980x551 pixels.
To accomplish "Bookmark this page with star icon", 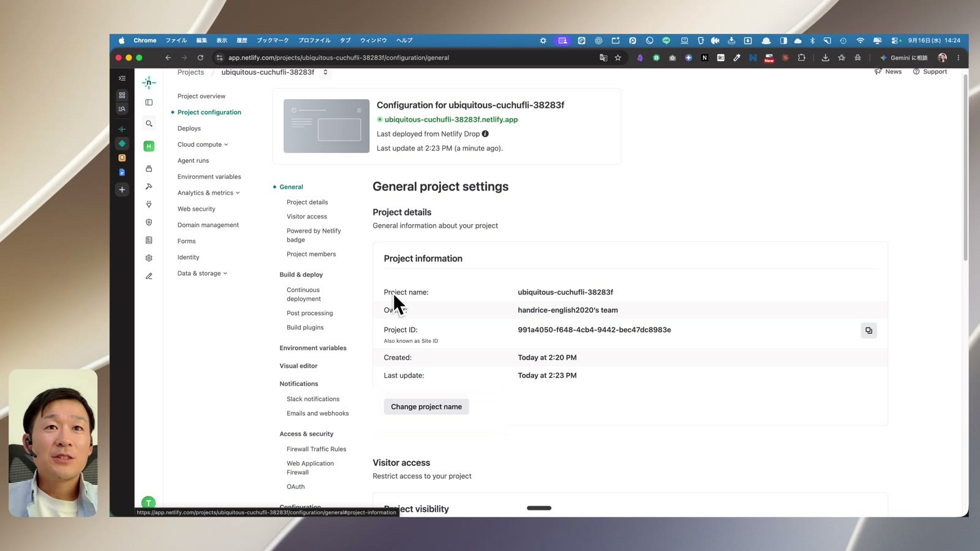I will tap(618, 58).
